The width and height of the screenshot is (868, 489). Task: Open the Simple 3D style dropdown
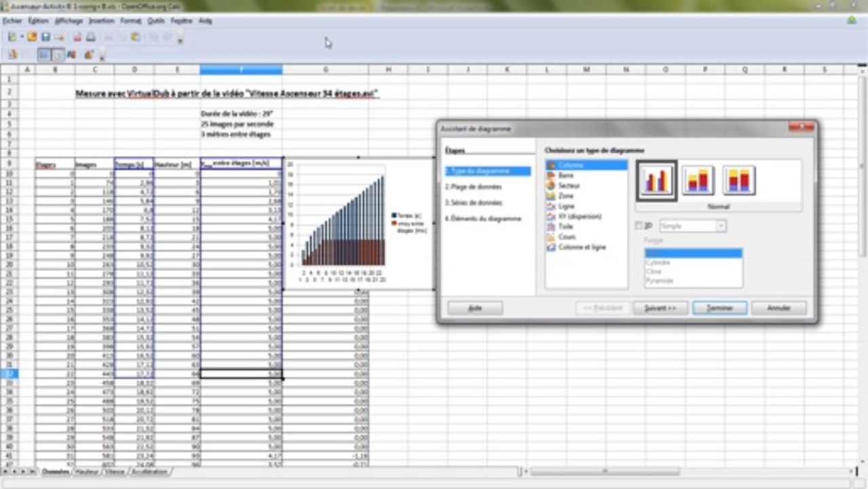[692, 225]
